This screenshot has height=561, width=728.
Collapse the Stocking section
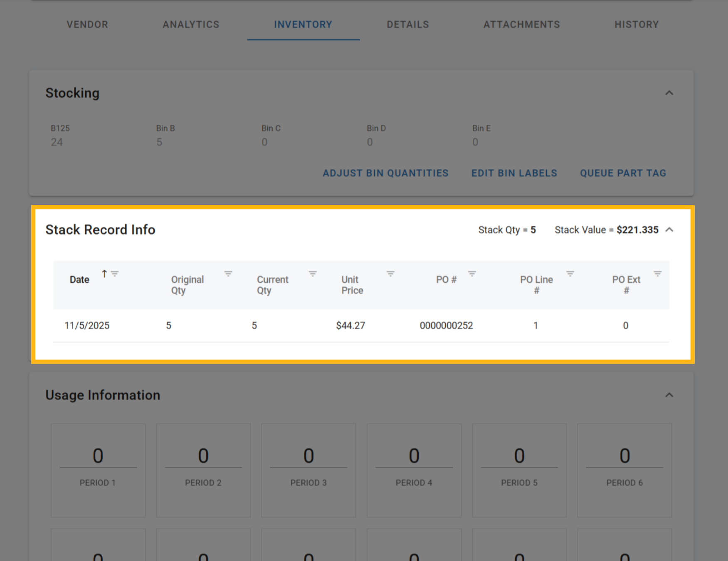pyautogui.click(x=669, y=93)
